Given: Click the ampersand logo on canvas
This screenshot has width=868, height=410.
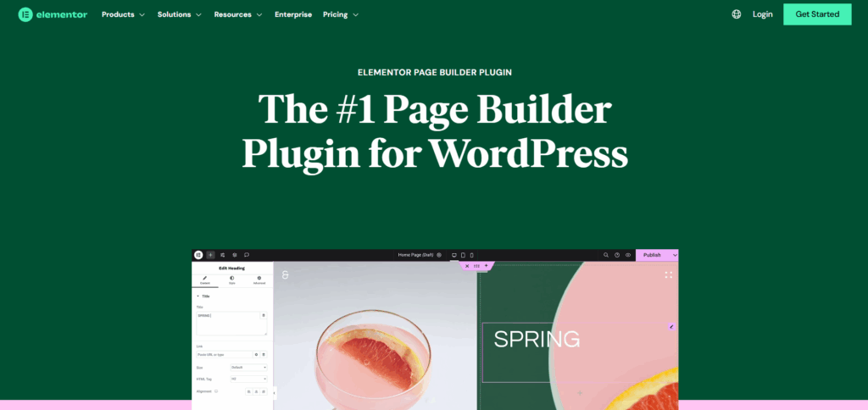Looking at the screenshot, I should (x=285, y=275).
